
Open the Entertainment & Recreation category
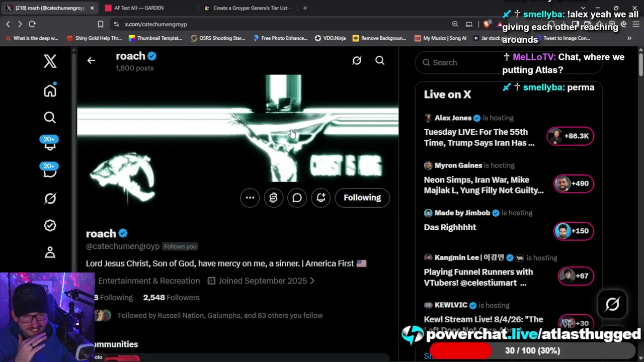(x=148, y=281)
